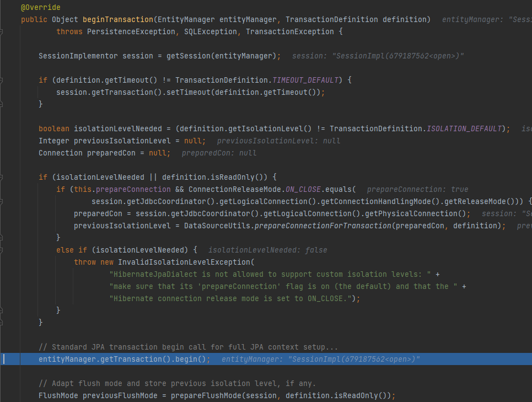Collapse the fold marker beside the throws line
532x402 pixels.
click(1, 32)
